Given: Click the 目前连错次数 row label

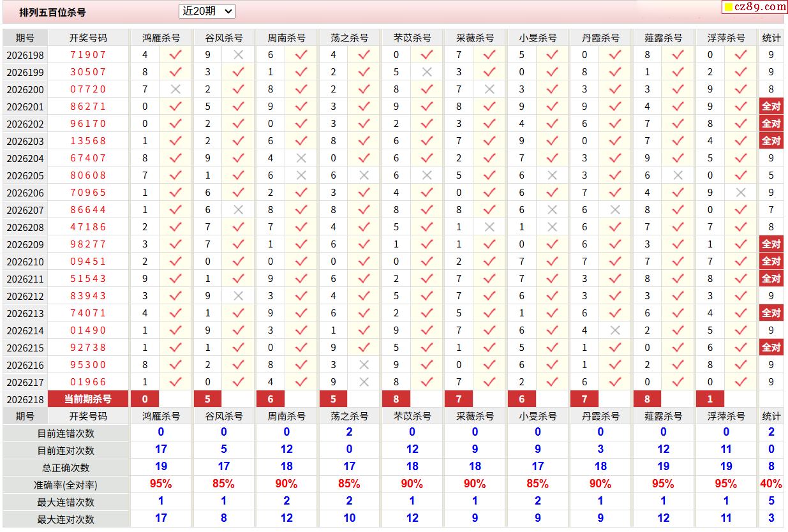Looking at the screenshot, I should (66, 432).
